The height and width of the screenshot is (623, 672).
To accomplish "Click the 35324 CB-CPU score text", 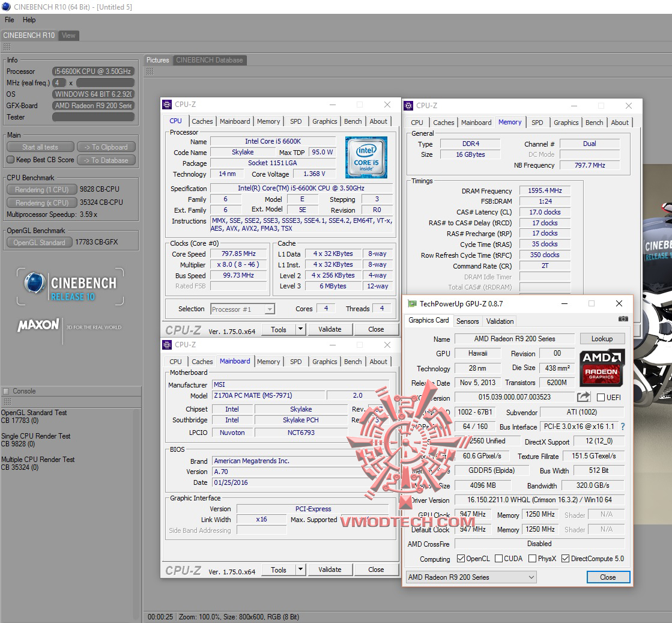I will [101, 202].
